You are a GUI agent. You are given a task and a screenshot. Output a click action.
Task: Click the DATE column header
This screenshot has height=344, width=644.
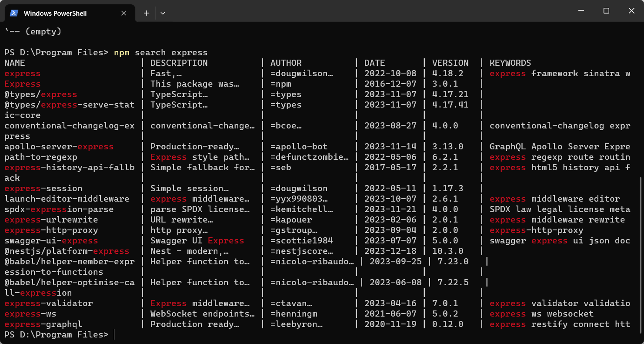click(375, 63)
